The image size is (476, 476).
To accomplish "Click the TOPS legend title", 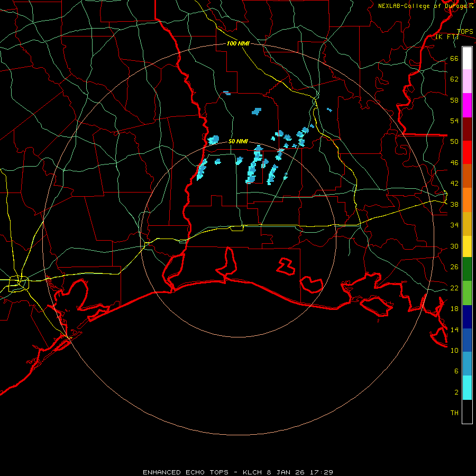I will [465, 32].
